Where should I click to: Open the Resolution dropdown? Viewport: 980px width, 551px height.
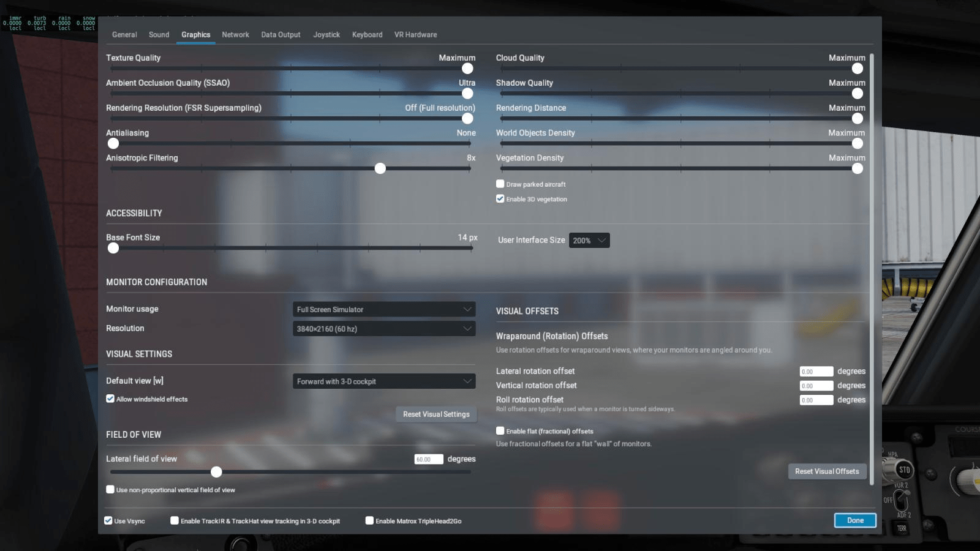click(x=384, y=329)
